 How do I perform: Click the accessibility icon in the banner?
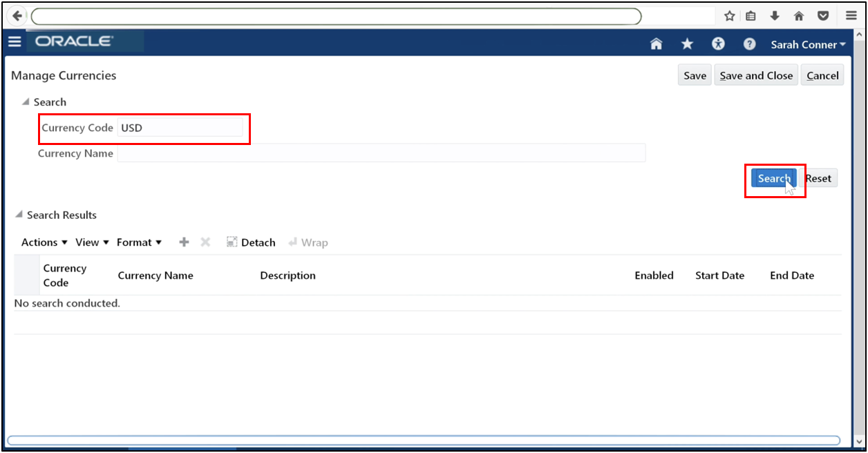click(717, 44)
